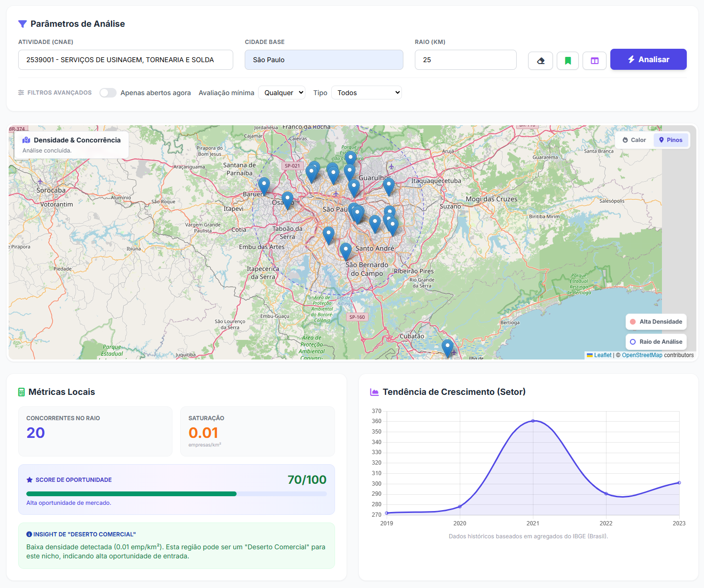The image size is (704, 588).
Task: Click the Analisar button
Action: point(649,59)
